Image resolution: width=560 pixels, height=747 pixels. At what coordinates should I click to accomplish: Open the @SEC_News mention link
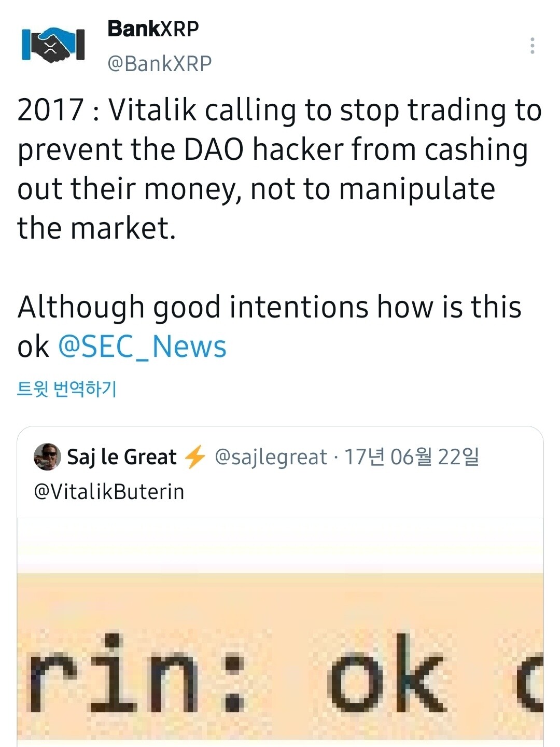142,347
